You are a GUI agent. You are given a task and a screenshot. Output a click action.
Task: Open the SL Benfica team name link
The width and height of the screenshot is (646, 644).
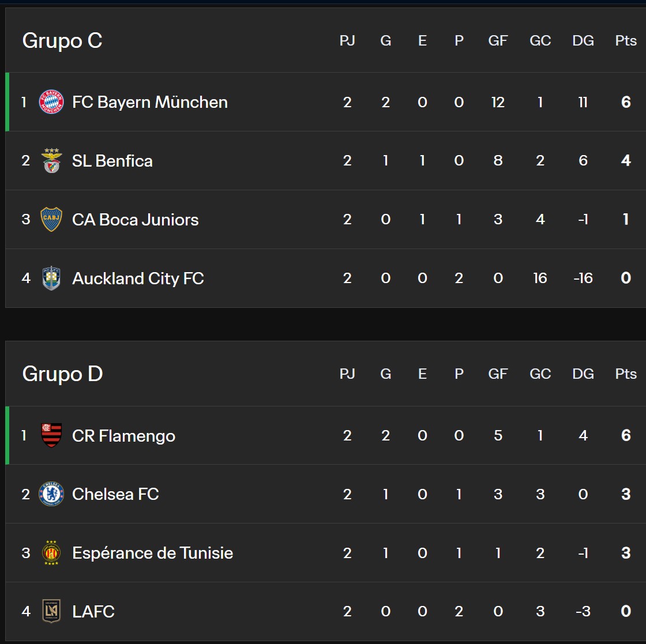pos(112,161)
